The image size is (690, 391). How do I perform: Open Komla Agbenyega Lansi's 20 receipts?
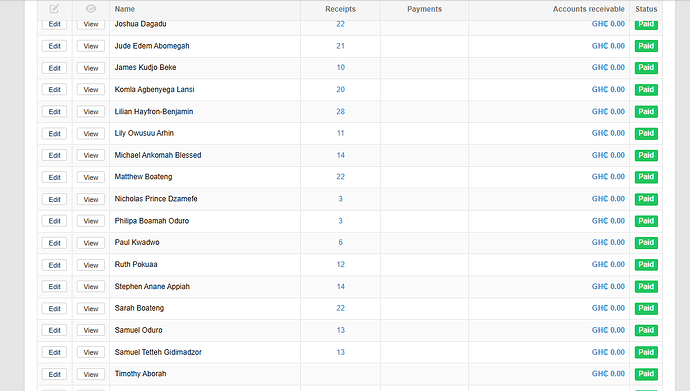340,89
